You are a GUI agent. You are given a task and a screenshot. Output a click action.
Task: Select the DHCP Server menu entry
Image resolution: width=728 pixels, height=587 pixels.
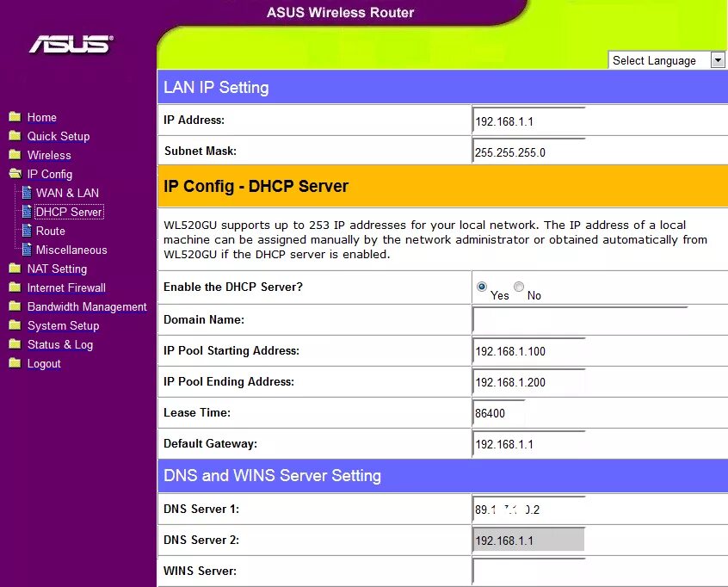[x=69, y=213]
